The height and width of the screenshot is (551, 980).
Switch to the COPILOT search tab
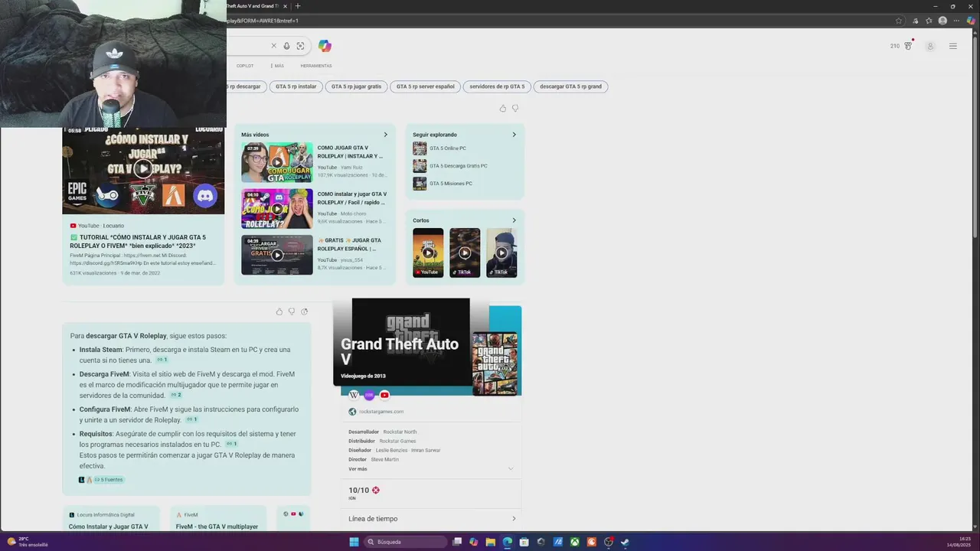pos(245,66)
